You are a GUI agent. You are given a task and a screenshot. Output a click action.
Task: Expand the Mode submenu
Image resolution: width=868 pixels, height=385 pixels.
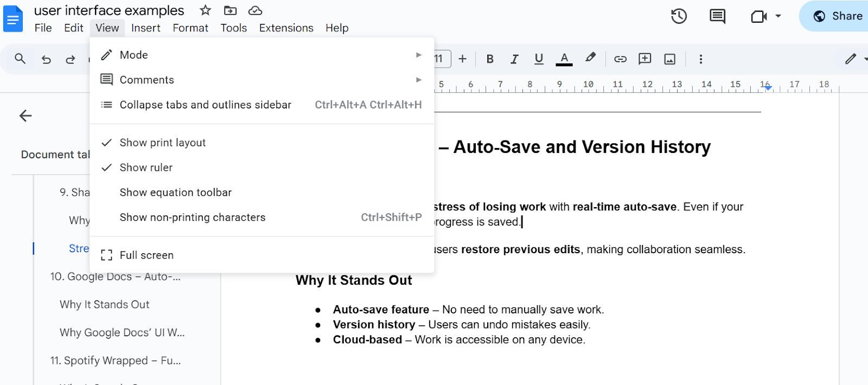pos(262,55)
